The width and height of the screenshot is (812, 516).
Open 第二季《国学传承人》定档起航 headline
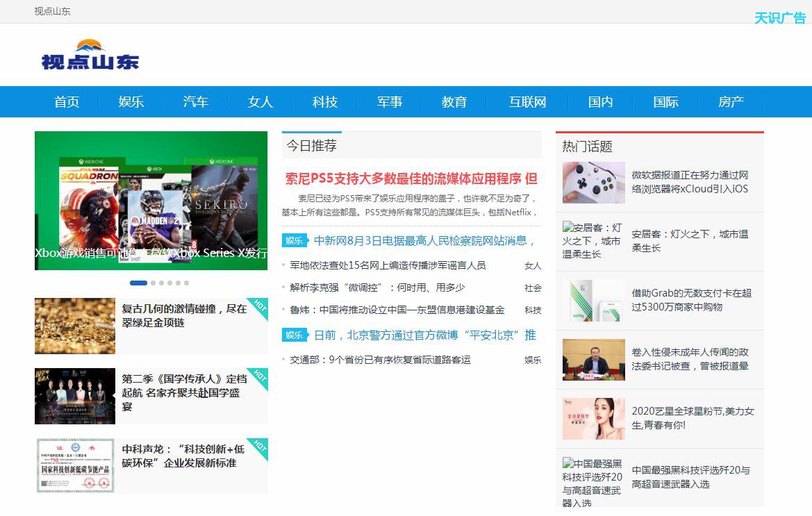pos(184,393)
